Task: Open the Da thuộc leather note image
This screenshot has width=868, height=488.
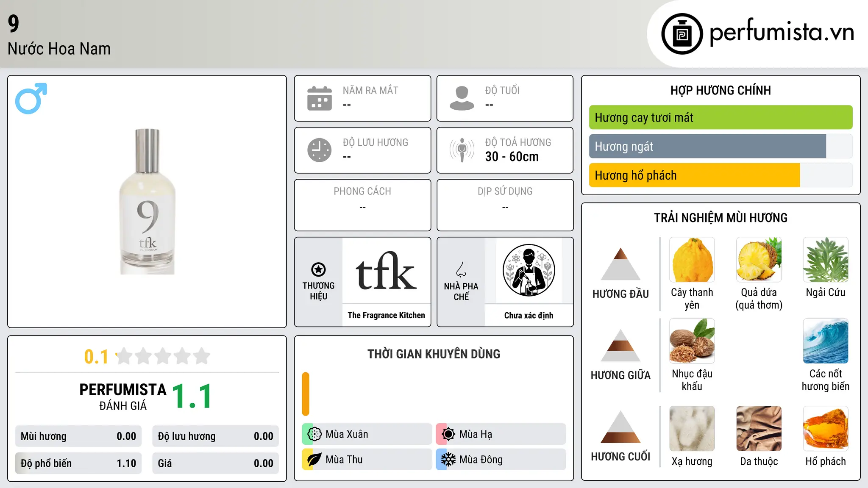Action: click(x=759, y=429)
